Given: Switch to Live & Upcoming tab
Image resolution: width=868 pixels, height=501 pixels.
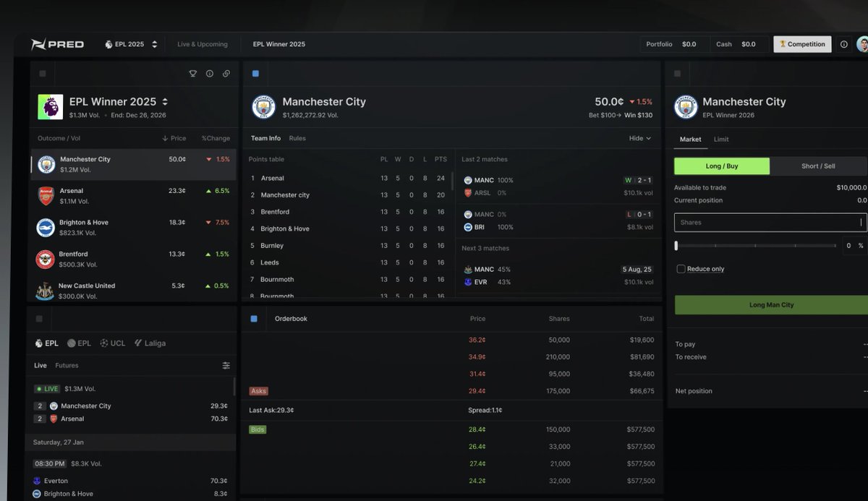Looking at the screenshot, I should 203,44.
